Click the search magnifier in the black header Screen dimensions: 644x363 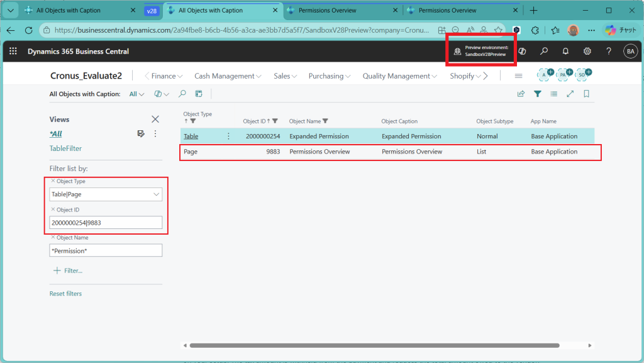coord(544,52)
